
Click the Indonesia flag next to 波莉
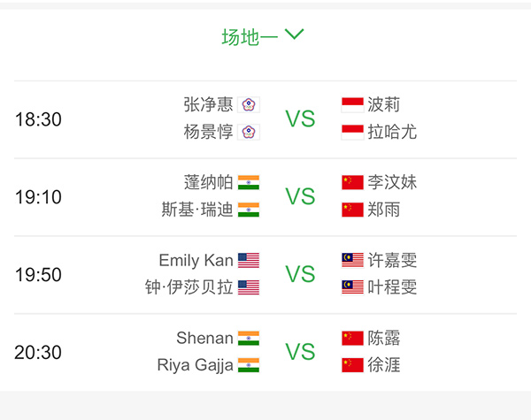(352, 104)
